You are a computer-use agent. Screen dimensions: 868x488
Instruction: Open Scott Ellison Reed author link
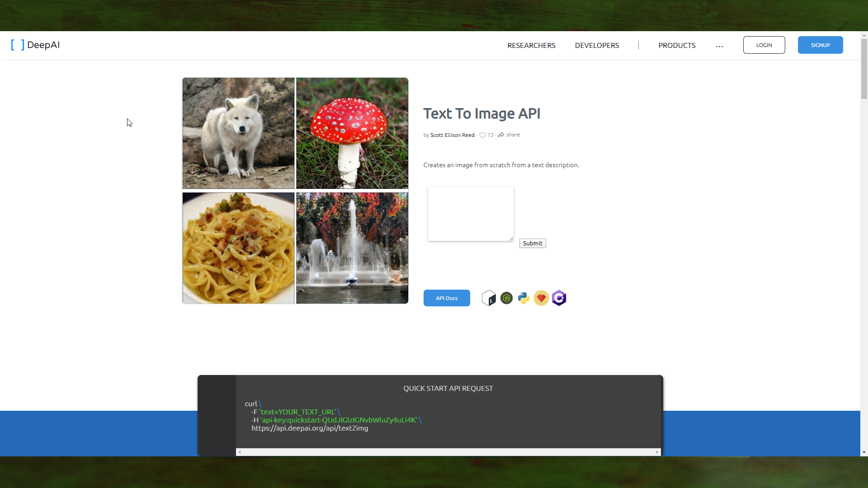point(453,135)
